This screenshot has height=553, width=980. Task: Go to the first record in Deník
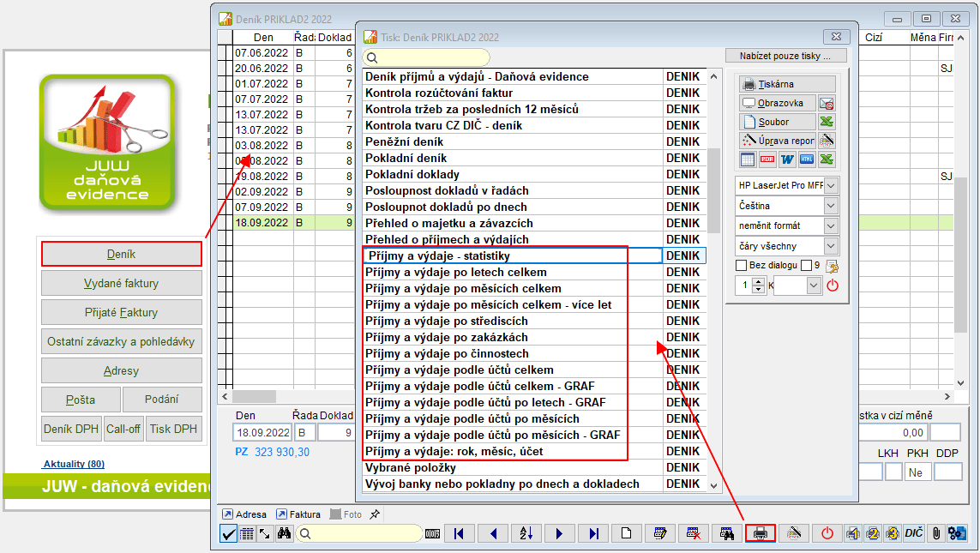pos(459,533)
